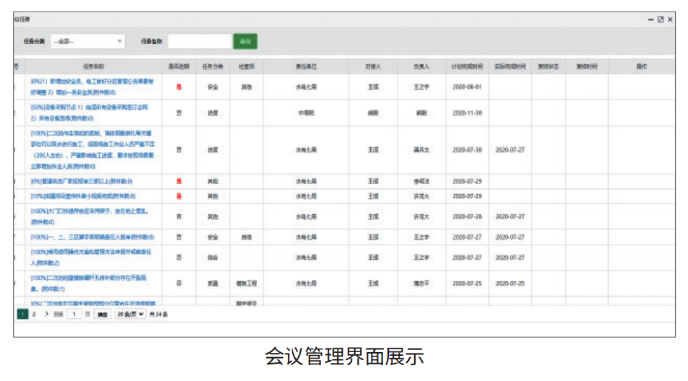Select actual completion date in 2020-07-25 row
The height and width of the screenshot is (381, 688).
[510, 284]
